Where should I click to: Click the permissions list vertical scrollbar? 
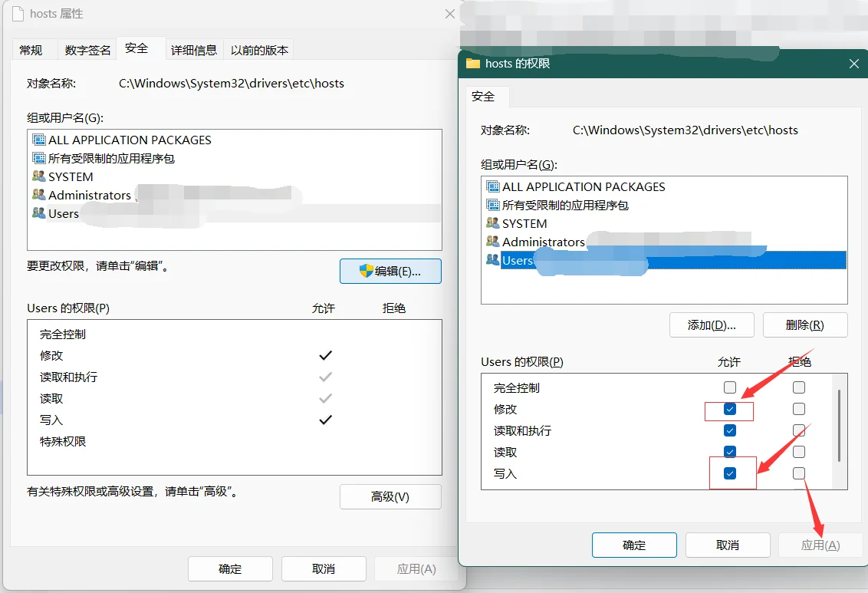pyautogui.click(x=840, y=426)
